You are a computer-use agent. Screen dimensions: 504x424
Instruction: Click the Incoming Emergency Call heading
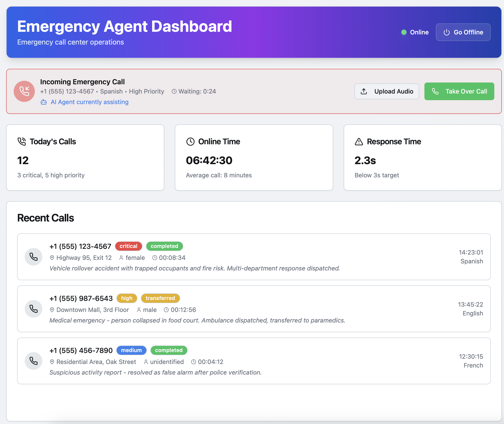click(x=82, y=82)
